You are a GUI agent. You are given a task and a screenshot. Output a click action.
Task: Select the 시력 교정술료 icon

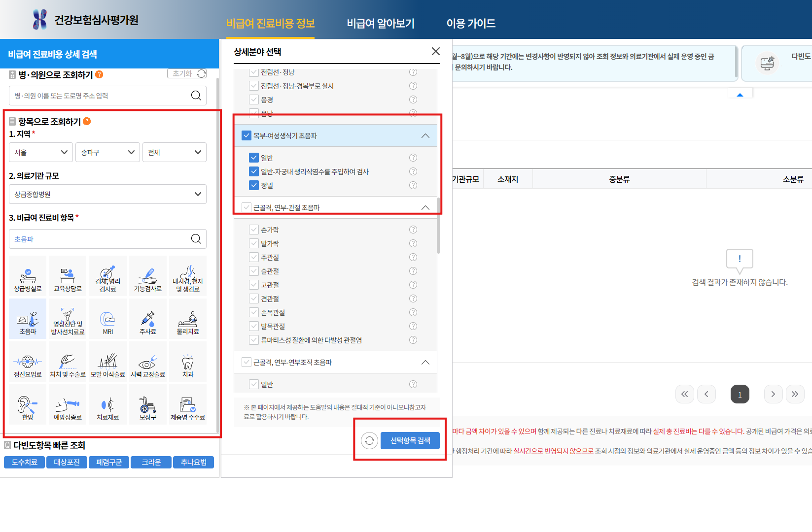click(147, 362)
